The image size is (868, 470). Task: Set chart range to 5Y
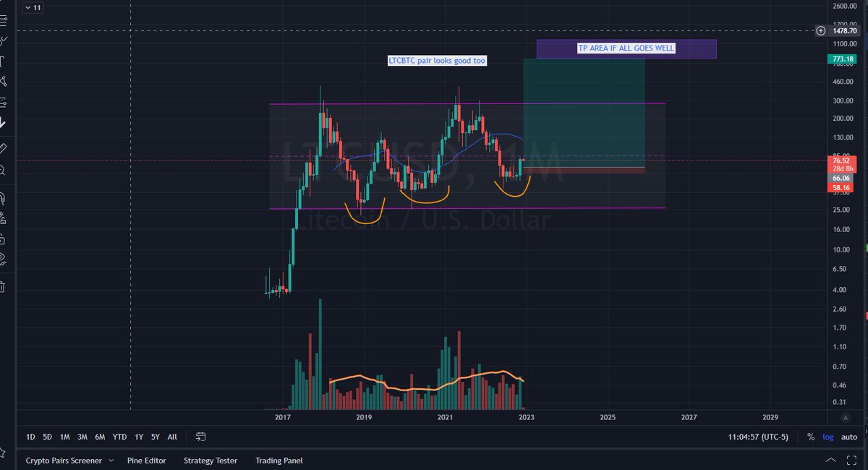(156, 437)
